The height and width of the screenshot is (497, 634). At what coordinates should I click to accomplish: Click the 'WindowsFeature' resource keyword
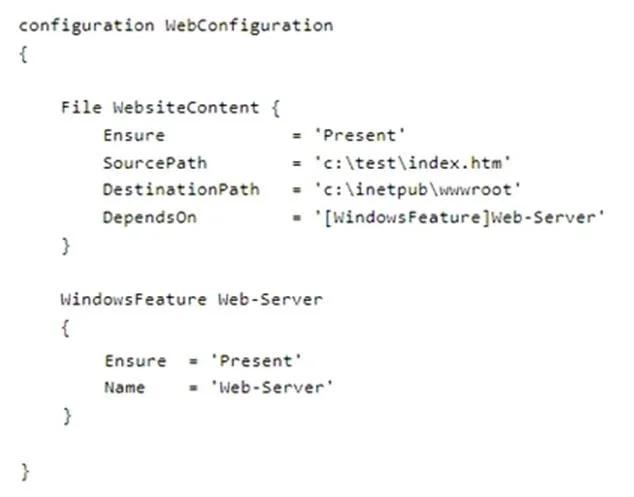click(133, 300)
